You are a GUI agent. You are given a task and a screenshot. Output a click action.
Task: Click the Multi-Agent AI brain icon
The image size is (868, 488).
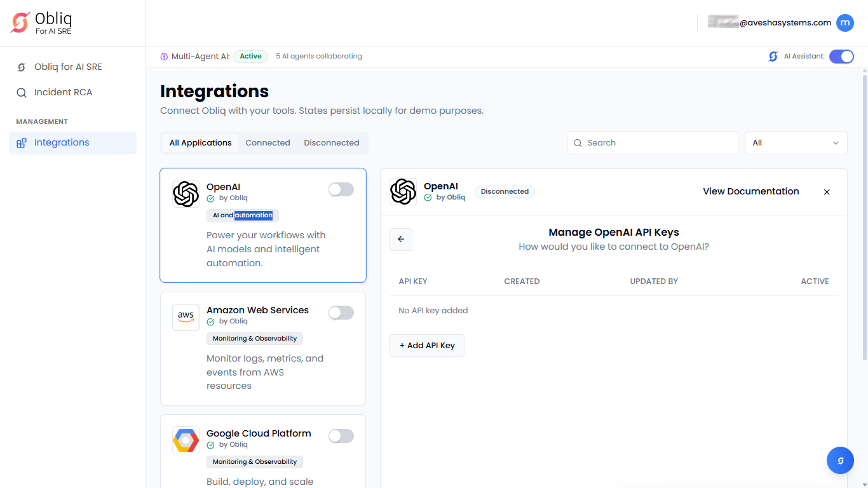pos(164,57)
